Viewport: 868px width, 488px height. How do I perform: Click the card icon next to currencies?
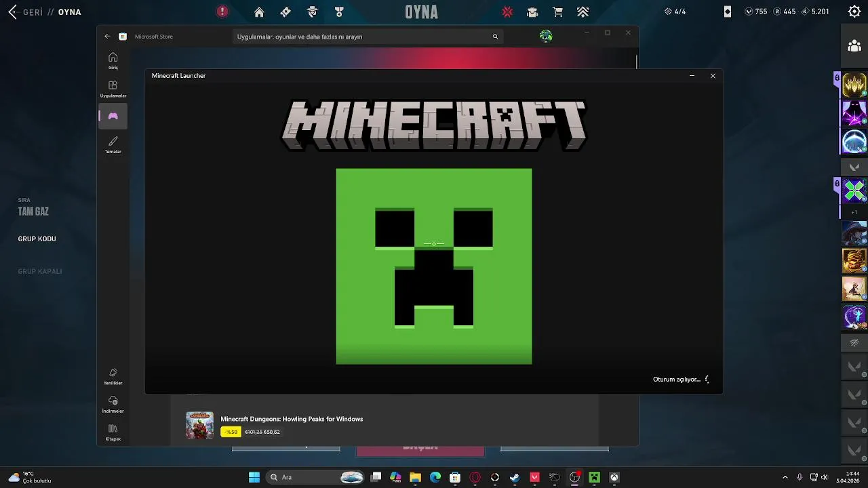click(x=728, y=12)
